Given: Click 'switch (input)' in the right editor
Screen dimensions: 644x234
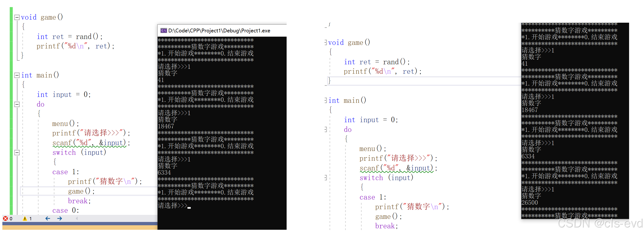Looking at the screenshot, I should pos(386,178).
